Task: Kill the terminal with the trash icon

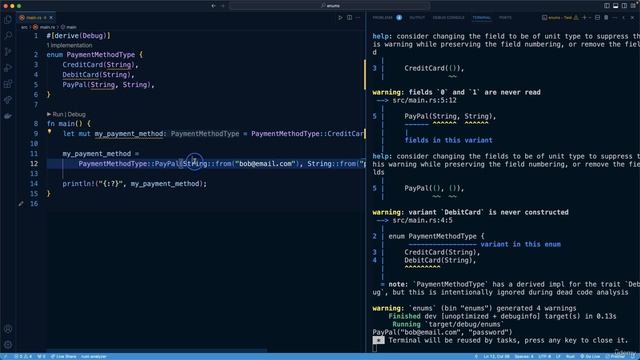Action: (x=606, y=18)
